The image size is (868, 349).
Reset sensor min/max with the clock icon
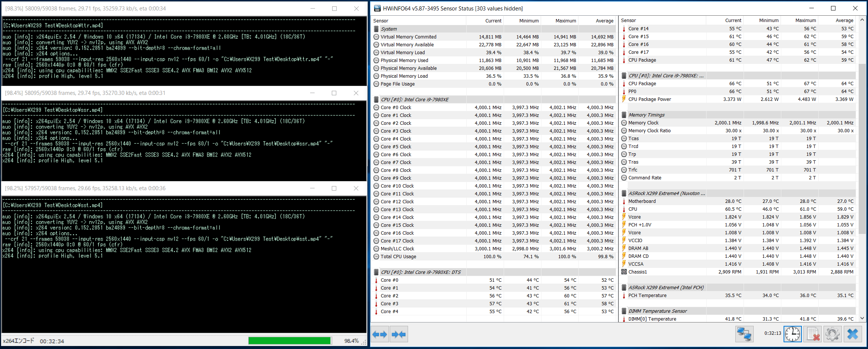tap(792, 334)
